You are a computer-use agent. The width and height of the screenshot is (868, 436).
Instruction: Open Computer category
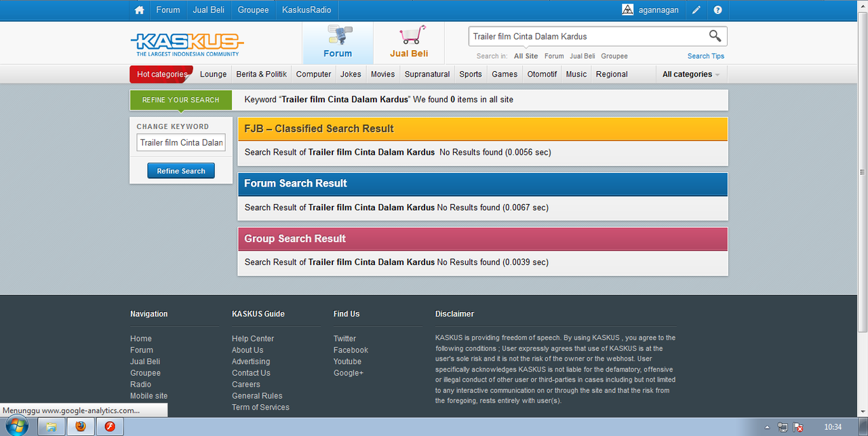(x=314, y=74)
